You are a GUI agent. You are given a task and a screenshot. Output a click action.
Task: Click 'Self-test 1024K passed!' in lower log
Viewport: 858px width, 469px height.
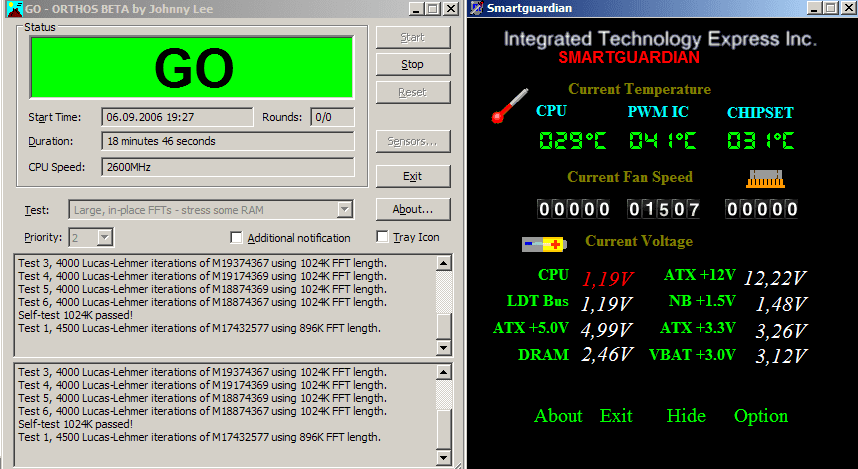tap(76, 424)
